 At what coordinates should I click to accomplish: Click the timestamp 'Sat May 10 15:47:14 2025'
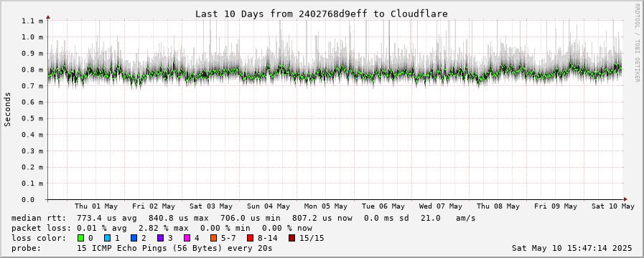click(572, 248)
